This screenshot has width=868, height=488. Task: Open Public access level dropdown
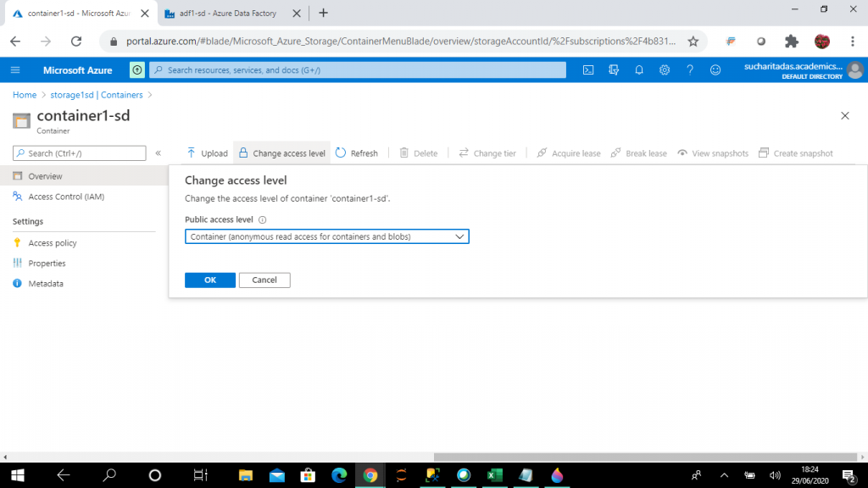(x=326, y=237)
